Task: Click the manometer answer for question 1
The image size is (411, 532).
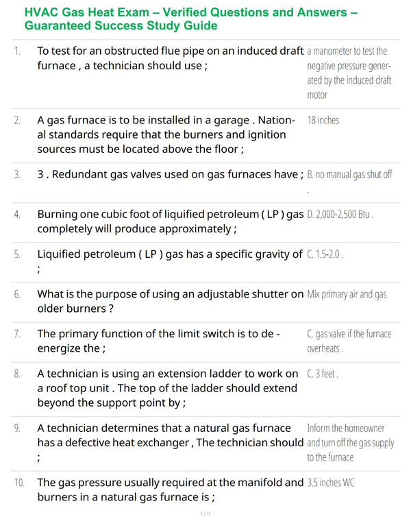Action: (x=349, y=73)
